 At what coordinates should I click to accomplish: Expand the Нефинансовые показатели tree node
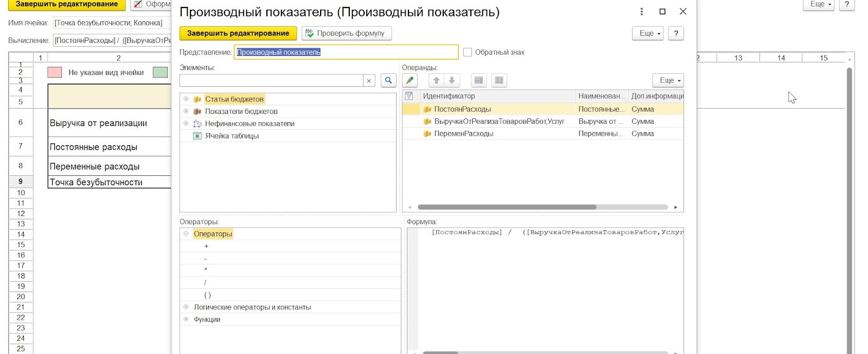(x=186, y=123)
